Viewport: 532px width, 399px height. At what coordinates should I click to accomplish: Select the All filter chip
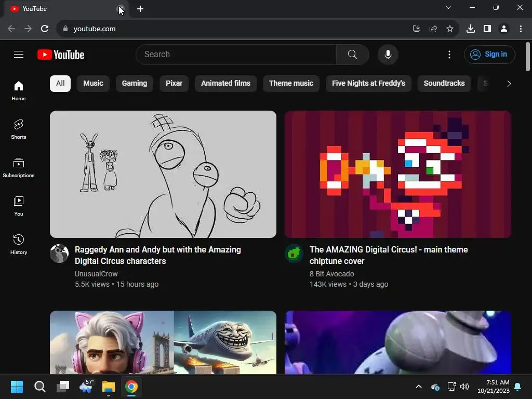[60, 84]
